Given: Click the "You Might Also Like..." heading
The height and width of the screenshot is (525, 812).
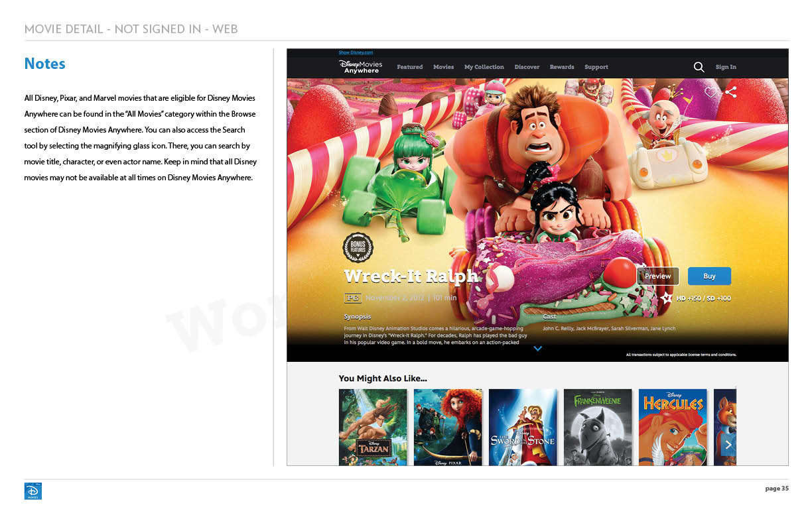Looking at the screenshot, I should [x=383, y=379].
